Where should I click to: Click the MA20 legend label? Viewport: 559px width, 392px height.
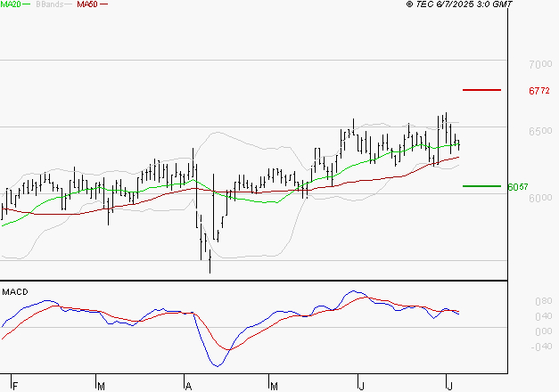(x=11, y=4)
